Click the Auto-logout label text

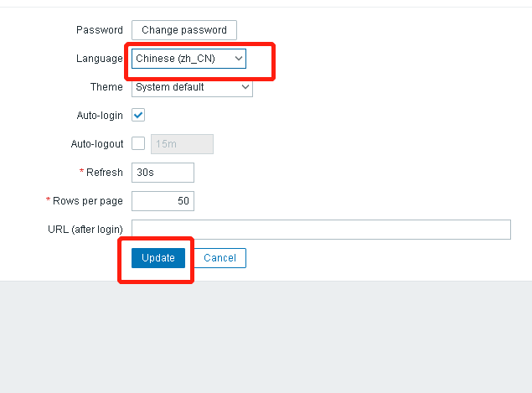pyautogui.click(x=97, y=144)
